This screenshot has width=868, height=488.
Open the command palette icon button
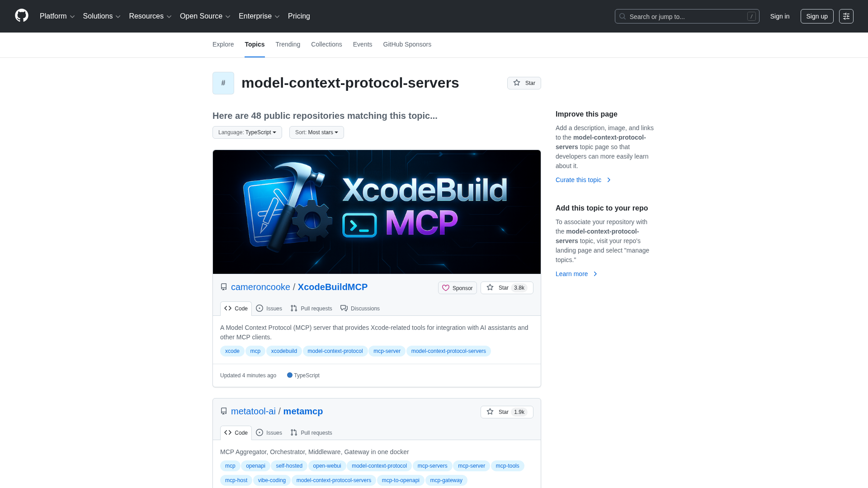pos(846,16)
